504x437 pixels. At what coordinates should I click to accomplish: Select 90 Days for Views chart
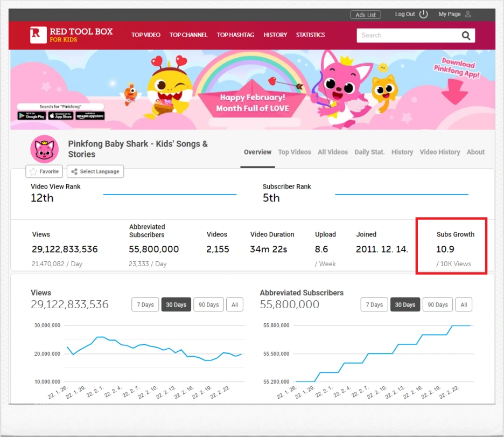208,304
